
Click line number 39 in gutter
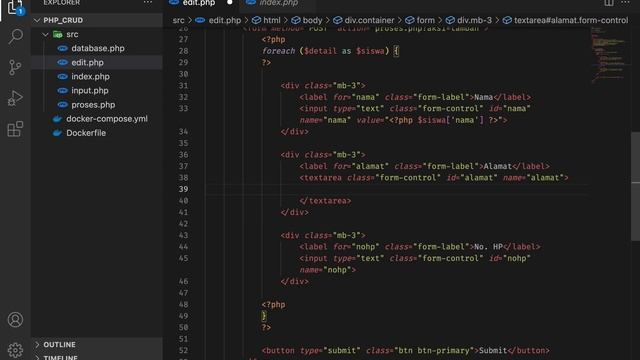[183, 189]
